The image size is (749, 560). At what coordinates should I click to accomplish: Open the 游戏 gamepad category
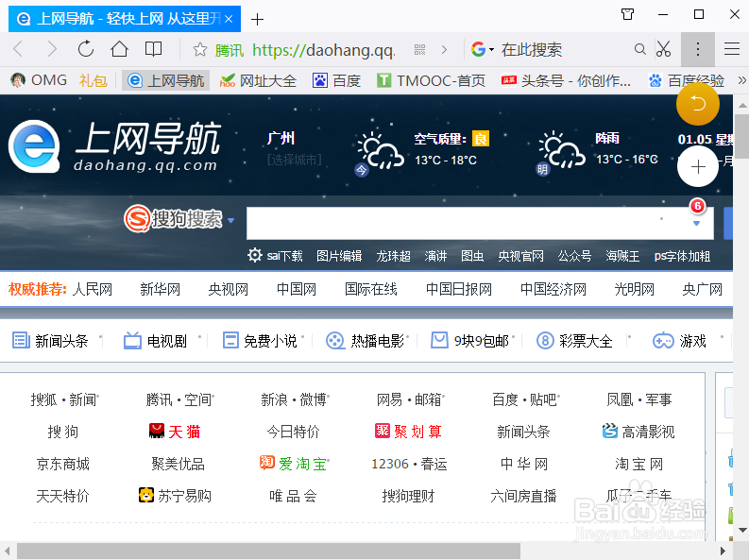click(x=679, y=341)
